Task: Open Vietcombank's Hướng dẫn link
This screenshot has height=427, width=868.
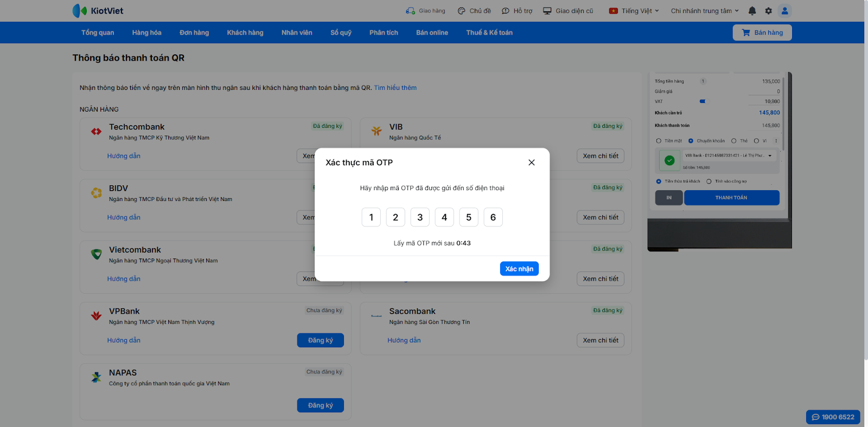Action: point(124,279)
